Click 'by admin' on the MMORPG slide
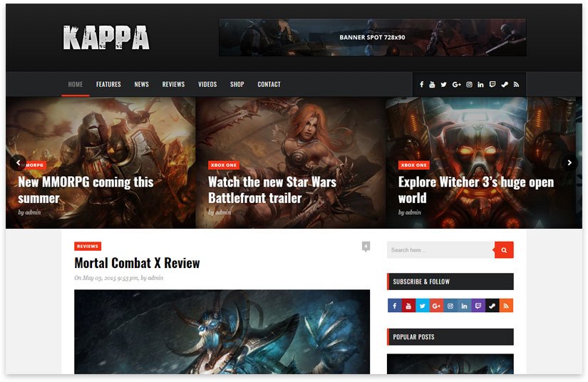The height and width of the screenshot is (382, 588). pyautogui.click(x=29, y=212)
